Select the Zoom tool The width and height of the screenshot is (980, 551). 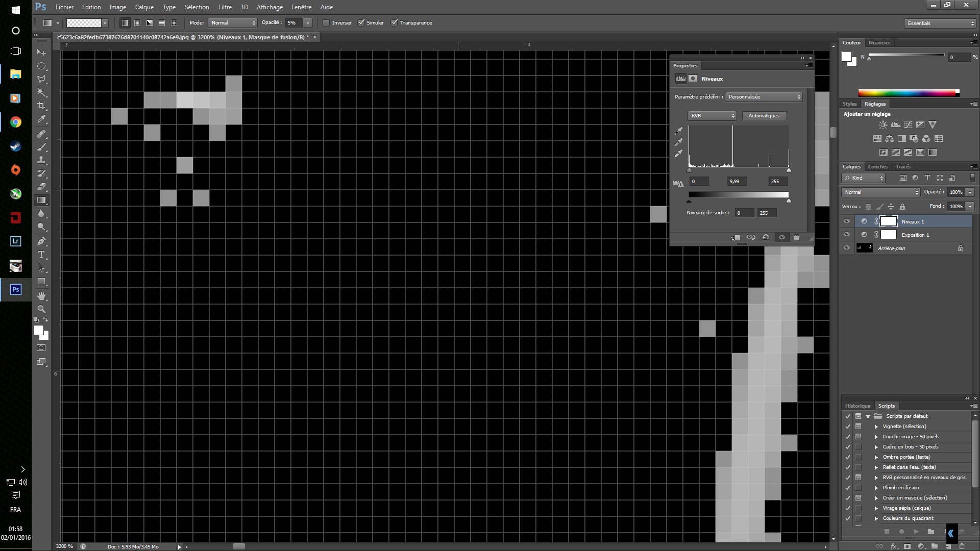click(41, 309)
